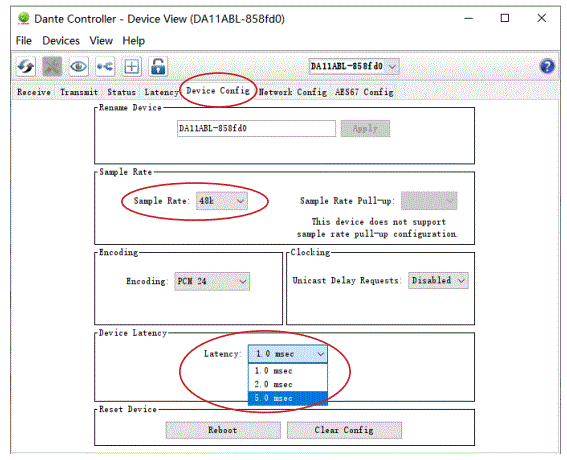The width and height of the screenshot is (567, 460).
Task: Click the Refresh toolbar icon
Action: (x=26, y=67)
